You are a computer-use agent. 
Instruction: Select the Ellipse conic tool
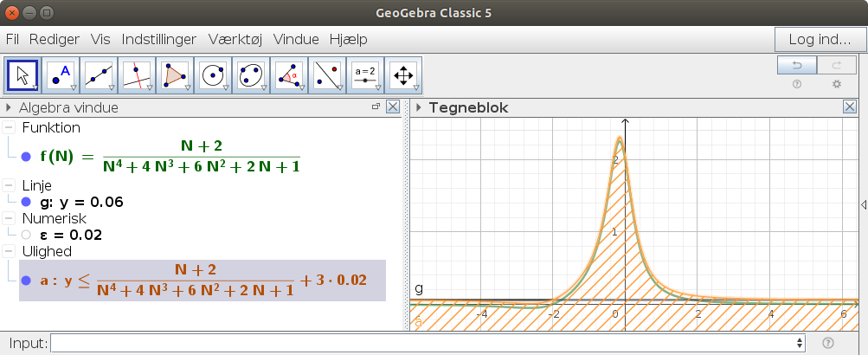(252, 75)
